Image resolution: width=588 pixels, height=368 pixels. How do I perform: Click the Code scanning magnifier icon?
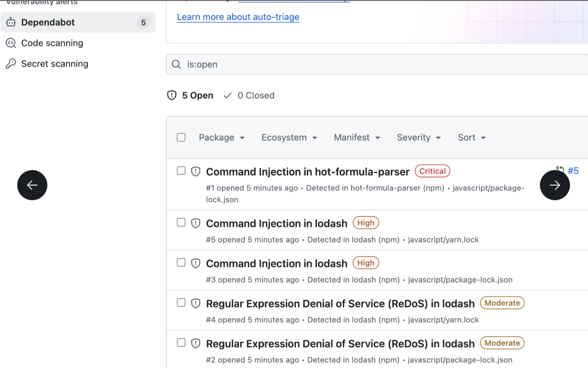click(11, 43)
